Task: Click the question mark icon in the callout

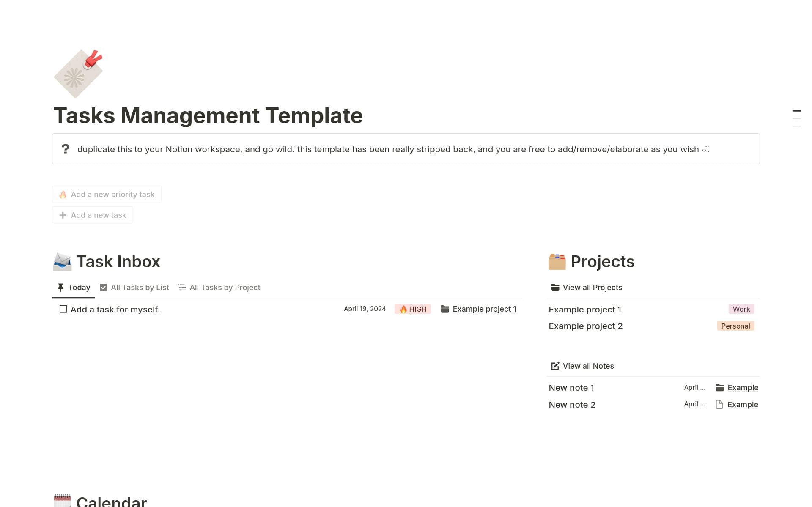Action: [x=66, y=149]
